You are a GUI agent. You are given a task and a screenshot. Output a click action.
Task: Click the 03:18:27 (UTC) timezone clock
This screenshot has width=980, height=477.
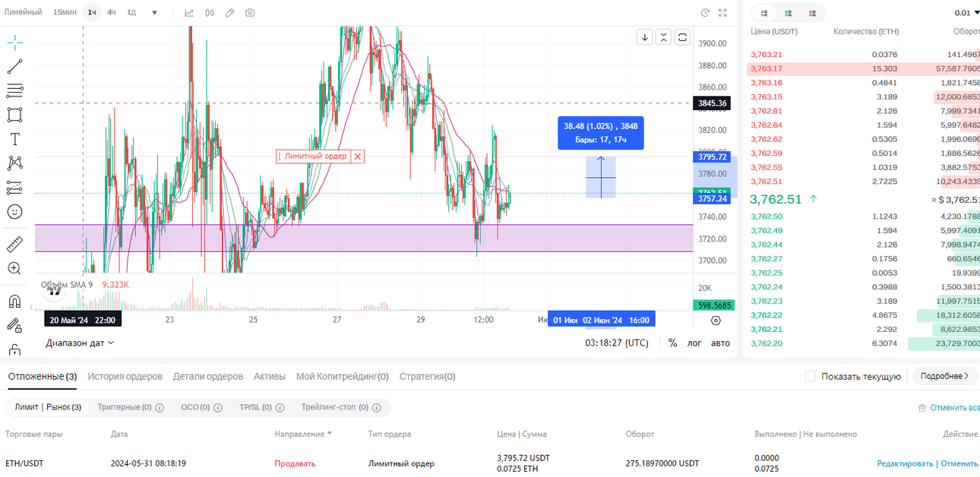(616, 343)
